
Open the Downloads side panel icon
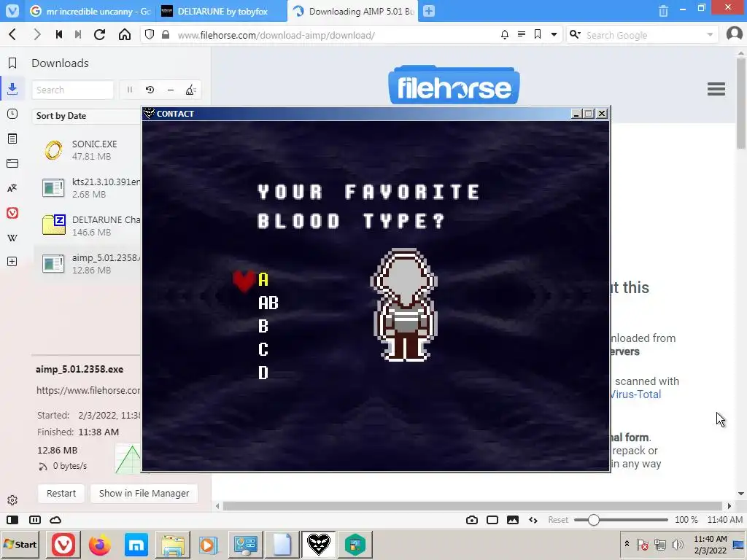(12, 88)
